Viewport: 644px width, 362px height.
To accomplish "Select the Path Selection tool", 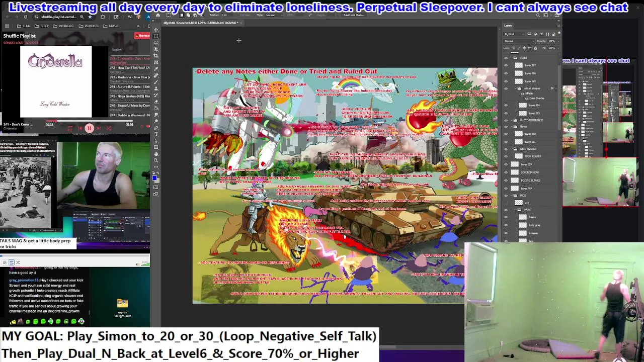I will coord(155,140).
